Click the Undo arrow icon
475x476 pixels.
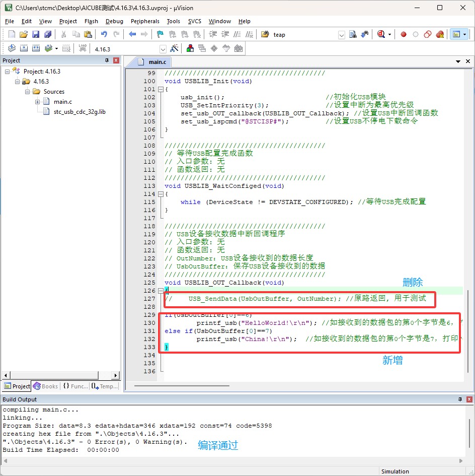pos(104,34)
